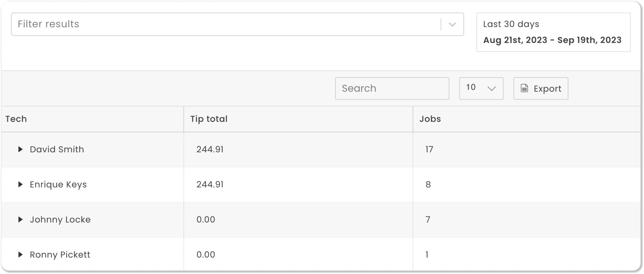Sort by the Tech column header
Screen dimensions: 644x274
click(16, 119)
